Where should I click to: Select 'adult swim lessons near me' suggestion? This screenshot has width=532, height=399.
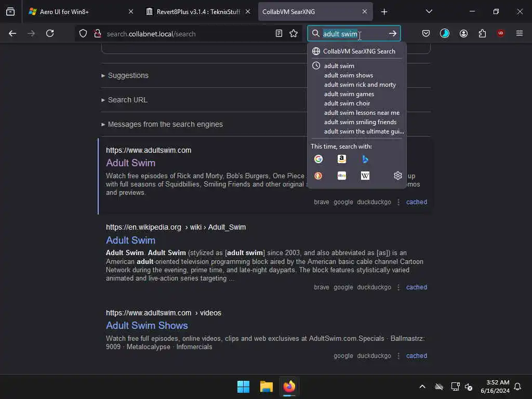point(356,113)
